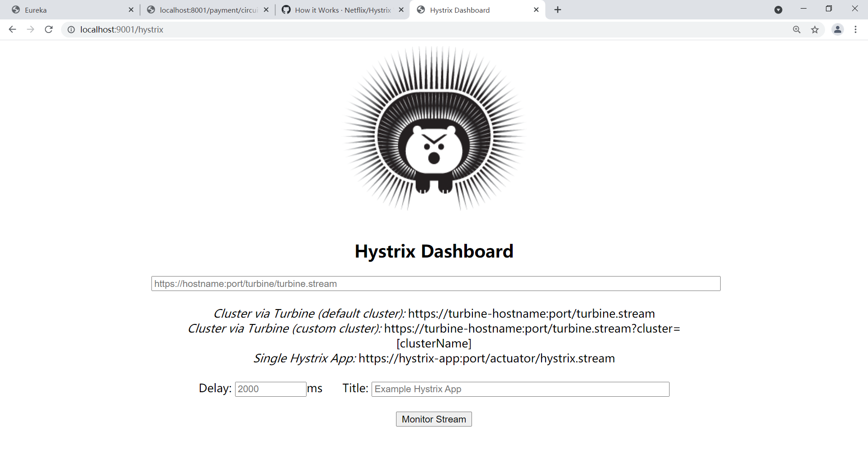Open a new browser tab
The width and height of the screenshot is (868, 455).
[558, 10]
